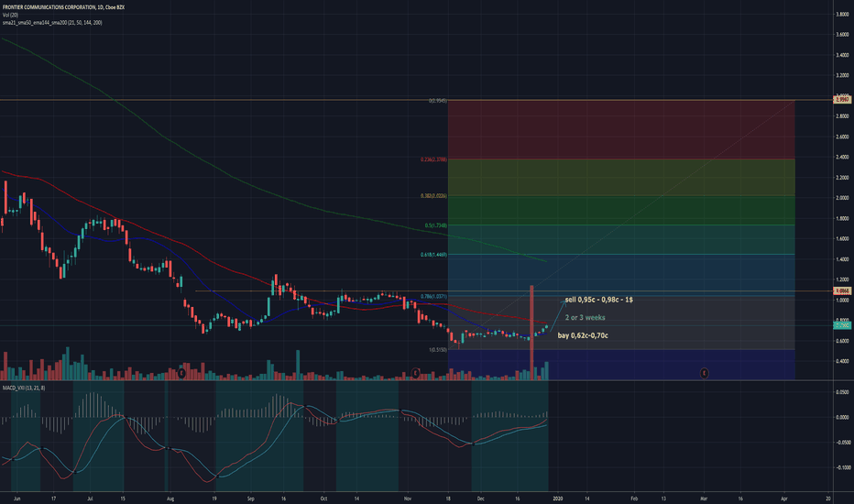Click the -0.0500 MACD axis label
The height and width of the screenshot is (504, 854).
point(842,443)
